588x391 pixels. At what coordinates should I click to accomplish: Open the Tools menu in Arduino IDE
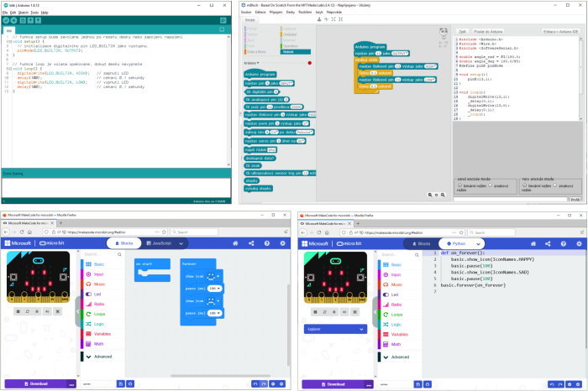[x=34, y=13]
